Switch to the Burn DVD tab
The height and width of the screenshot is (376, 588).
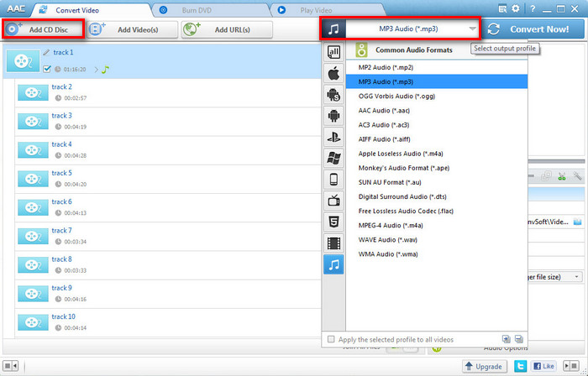click(197, 10)
